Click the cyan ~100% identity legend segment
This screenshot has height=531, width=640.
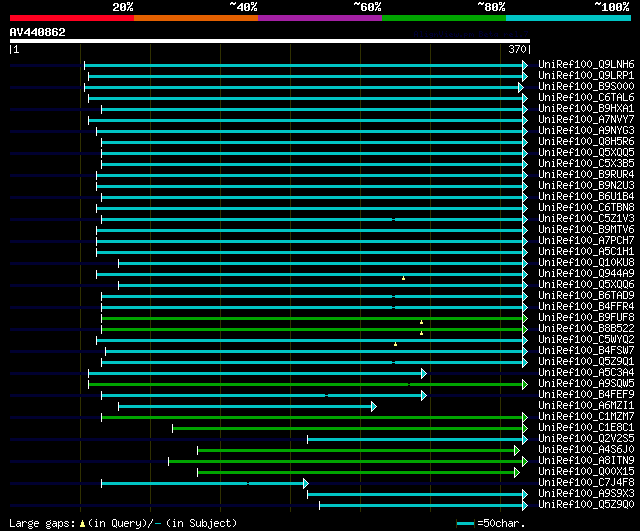click(568, 18)
